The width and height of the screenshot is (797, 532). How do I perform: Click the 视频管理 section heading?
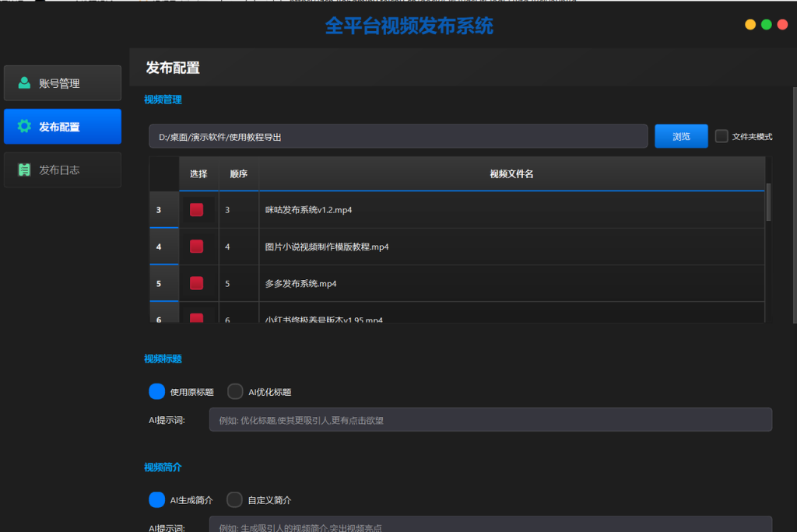pos(163,100)
